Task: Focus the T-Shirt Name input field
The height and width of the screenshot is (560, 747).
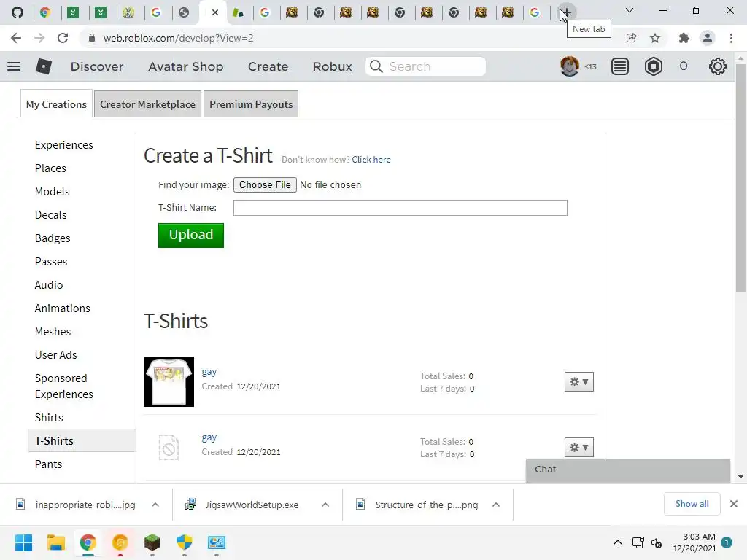Action: [400, 208]
